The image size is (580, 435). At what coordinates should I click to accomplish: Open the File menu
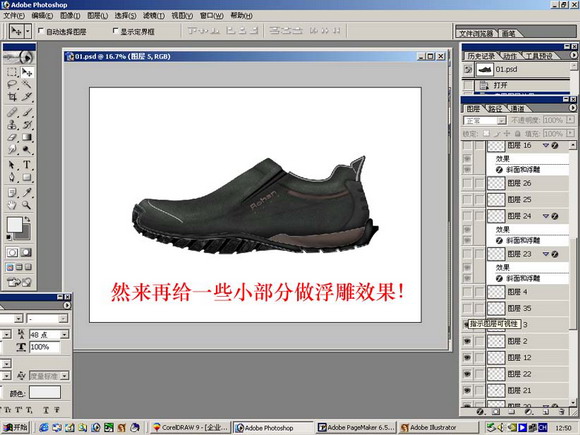(x=14, y=16)
